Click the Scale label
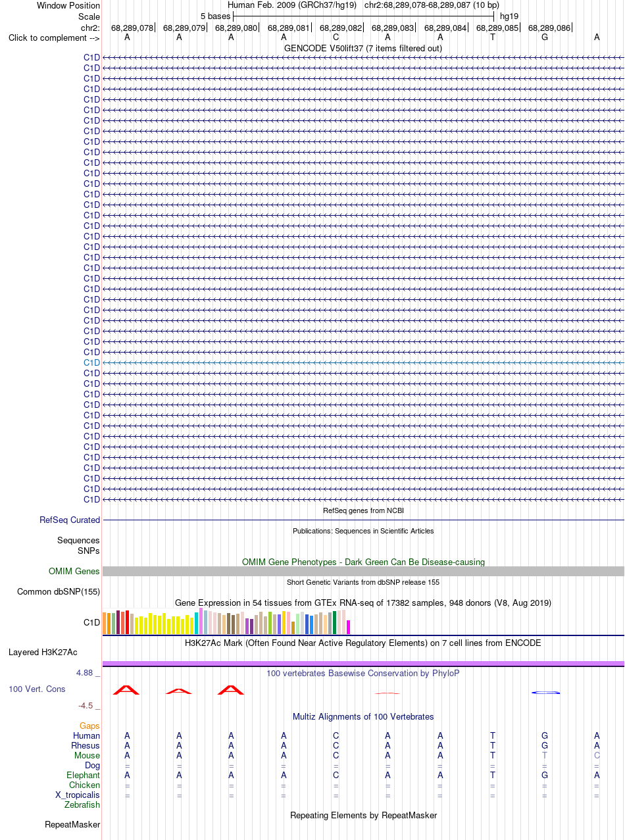 point(89,16)
